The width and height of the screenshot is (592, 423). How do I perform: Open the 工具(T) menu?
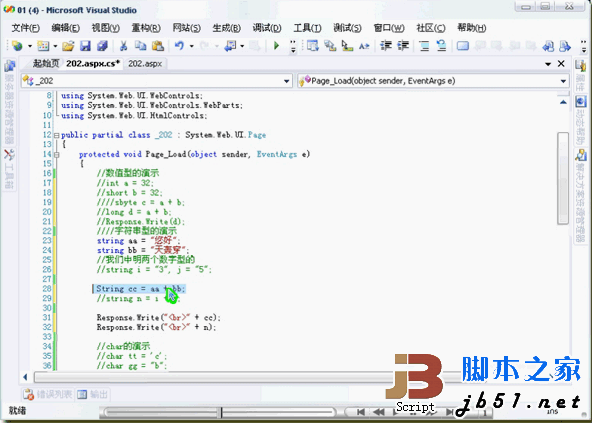point(307,28)
